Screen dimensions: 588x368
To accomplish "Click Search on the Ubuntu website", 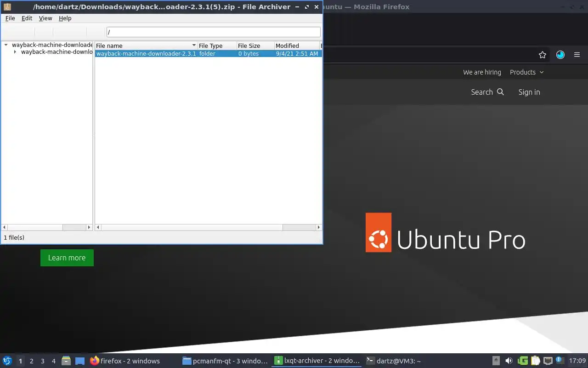I will (x=487, y=92).
